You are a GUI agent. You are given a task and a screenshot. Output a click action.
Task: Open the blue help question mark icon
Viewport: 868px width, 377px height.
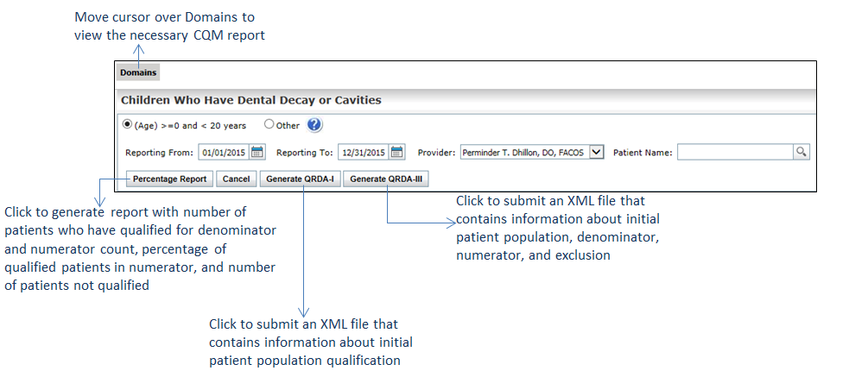(314, 125)
